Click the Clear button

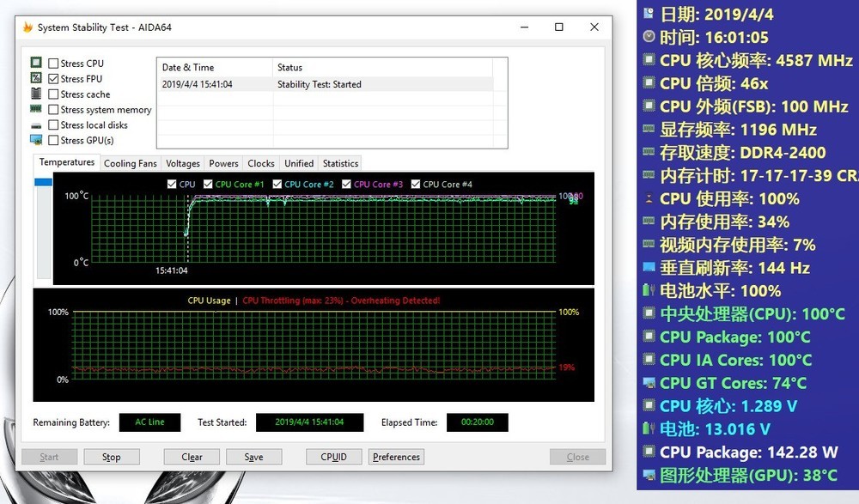[192, 457]
